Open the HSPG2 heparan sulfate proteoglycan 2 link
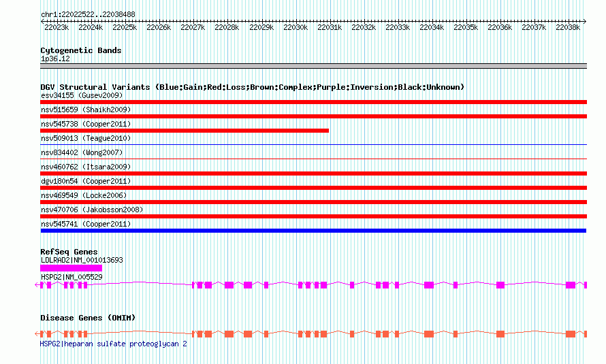Viewport: 606px width, 364px height. [113, 344]
